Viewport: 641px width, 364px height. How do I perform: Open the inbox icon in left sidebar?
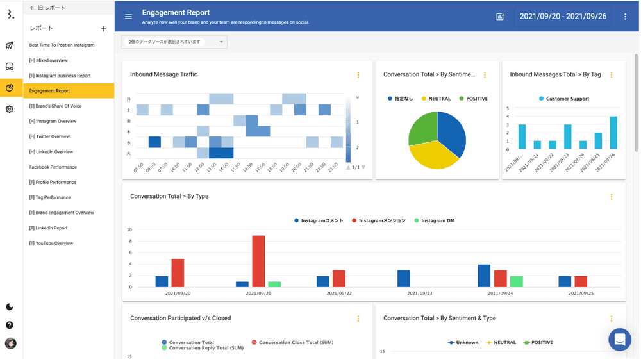pyautogui.click(x=10, y=67)
